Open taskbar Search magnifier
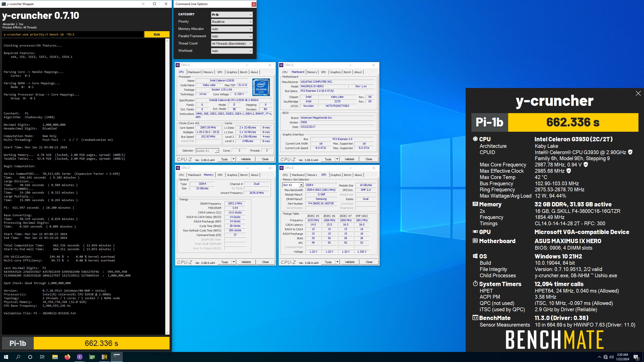The width and height of the screenshot is (644, 362). point(18,357)
